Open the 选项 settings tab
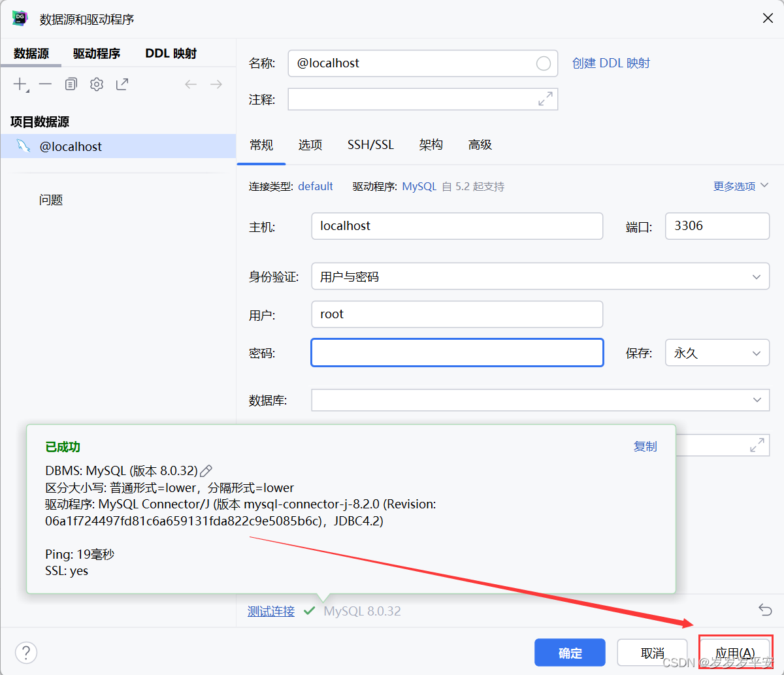 pyautogui.click(x=310, y=144)
